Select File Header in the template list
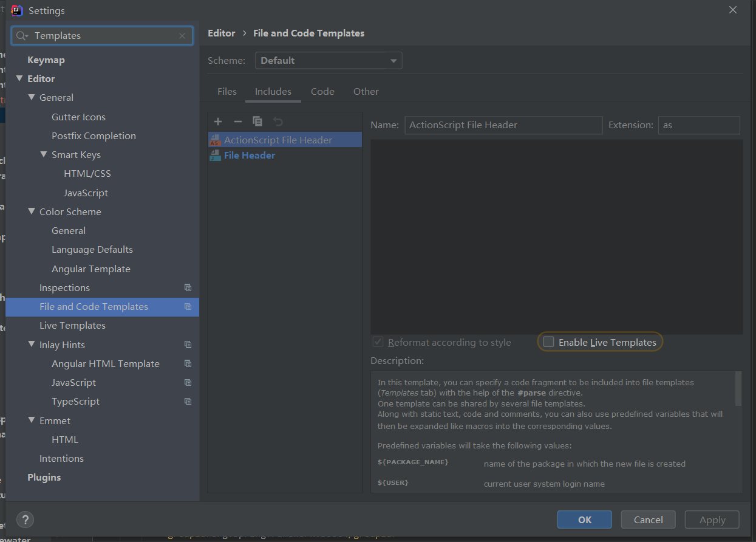The width and height of the screenshot is (756, 542). 285,156
